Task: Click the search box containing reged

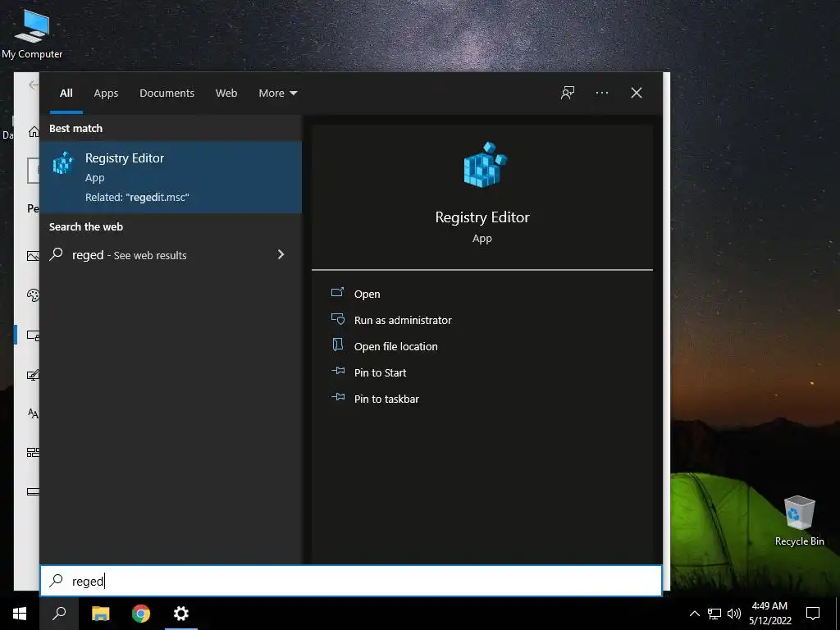Action: [x=351, y=581]
